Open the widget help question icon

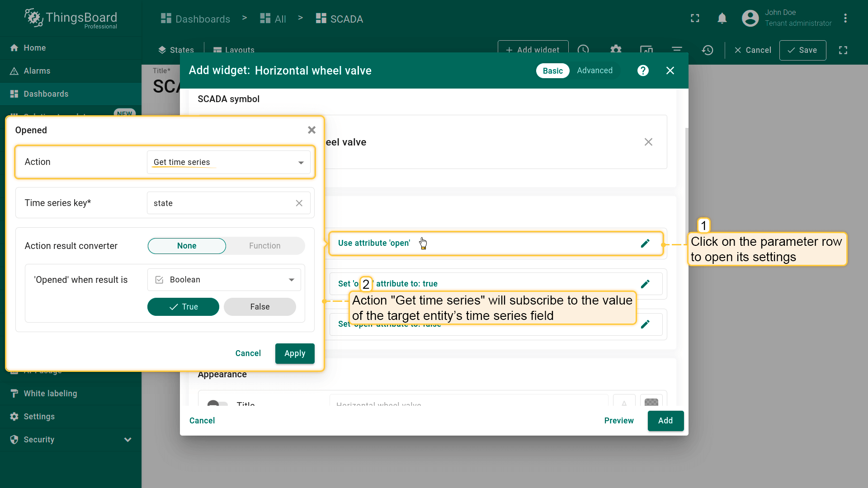point(643,70)
